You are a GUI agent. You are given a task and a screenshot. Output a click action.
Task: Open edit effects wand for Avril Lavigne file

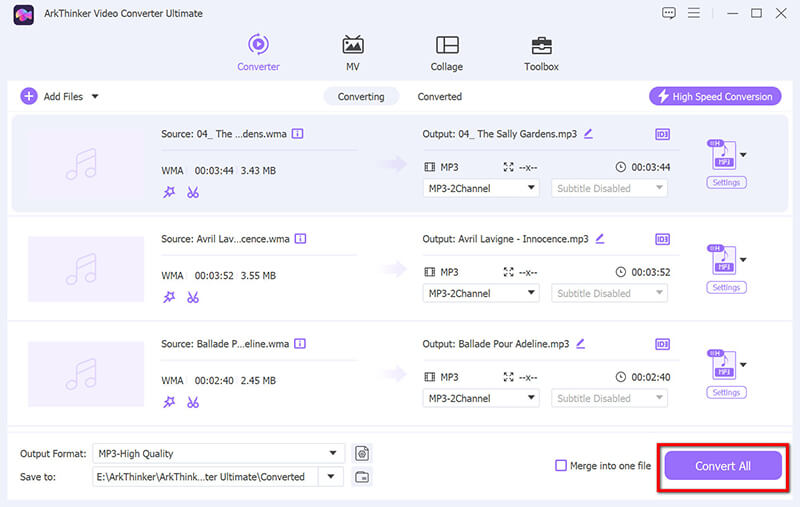(169, 297)
